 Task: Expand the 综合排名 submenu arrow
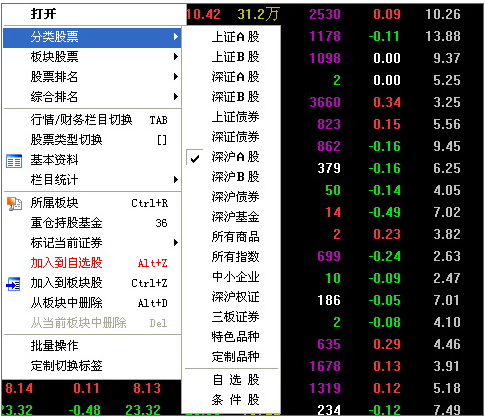pos(176,97)
